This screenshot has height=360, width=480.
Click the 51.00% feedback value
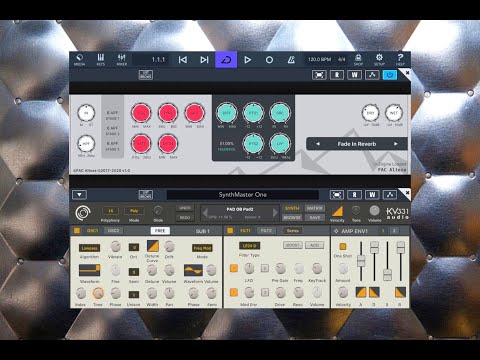(x=227, y=143)
